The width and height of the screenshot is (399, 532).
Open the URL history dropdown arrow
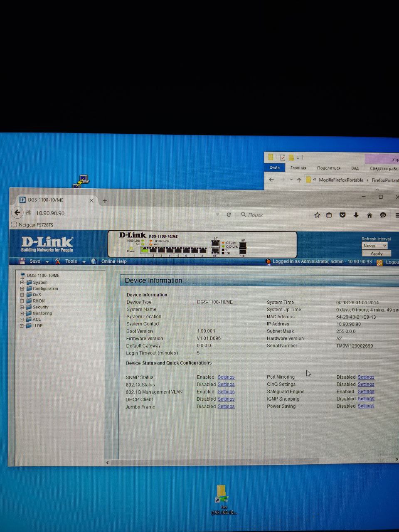pos(217,215)
